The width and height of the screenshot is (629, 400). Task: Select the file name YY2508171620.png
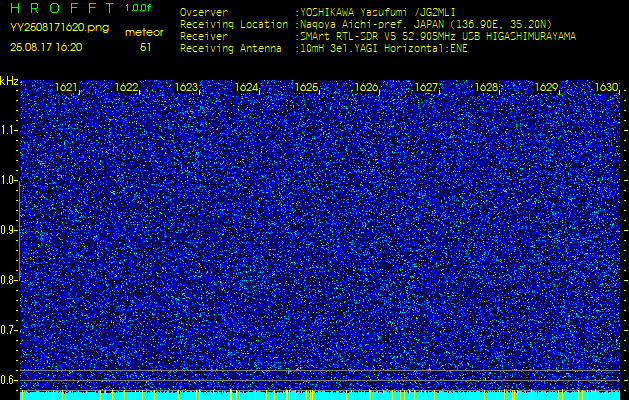coord(59,28)
